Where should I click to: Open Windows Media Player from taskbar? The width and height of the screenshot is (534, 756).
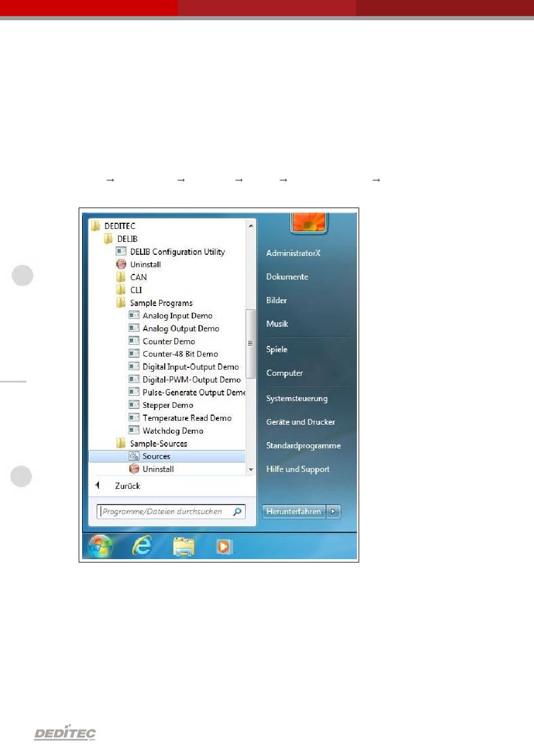click(x=224, y=546)
